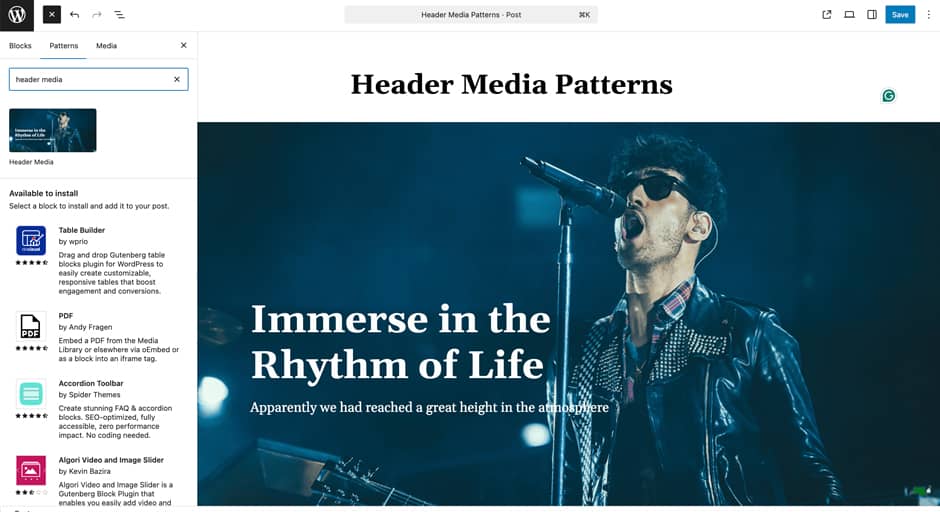Open the command palette title bar
Viewport: 940px width, 512px height.
[x=471, y=15]
